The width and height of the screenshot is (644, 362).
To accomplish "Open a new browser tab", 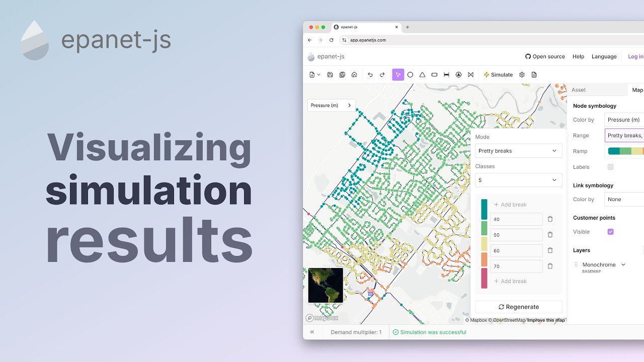I will pyautogui.click(x=407, y=27).
